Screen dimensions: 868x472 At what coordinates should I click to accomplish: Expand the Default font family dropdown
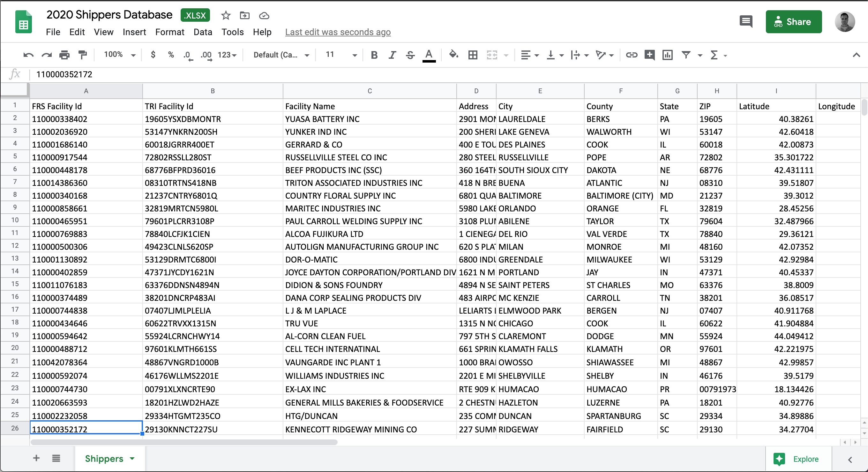coord(281,55)
